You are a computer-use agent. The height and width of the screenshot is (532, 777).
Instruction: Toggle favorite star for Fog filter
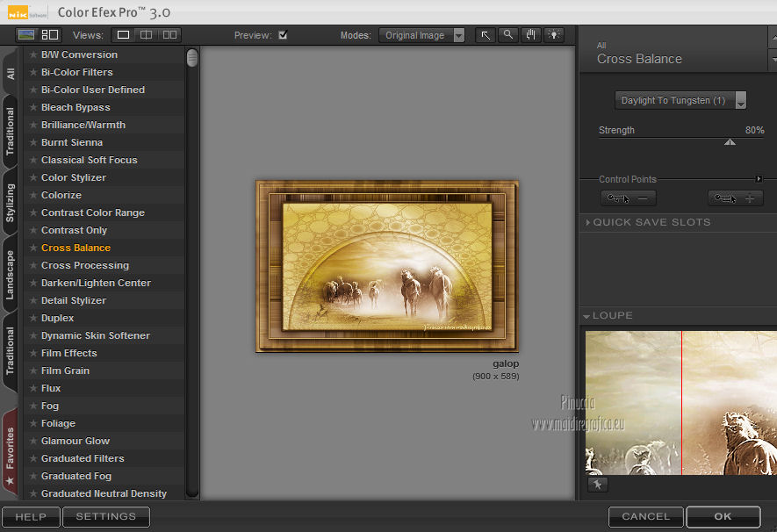(33, 406)
